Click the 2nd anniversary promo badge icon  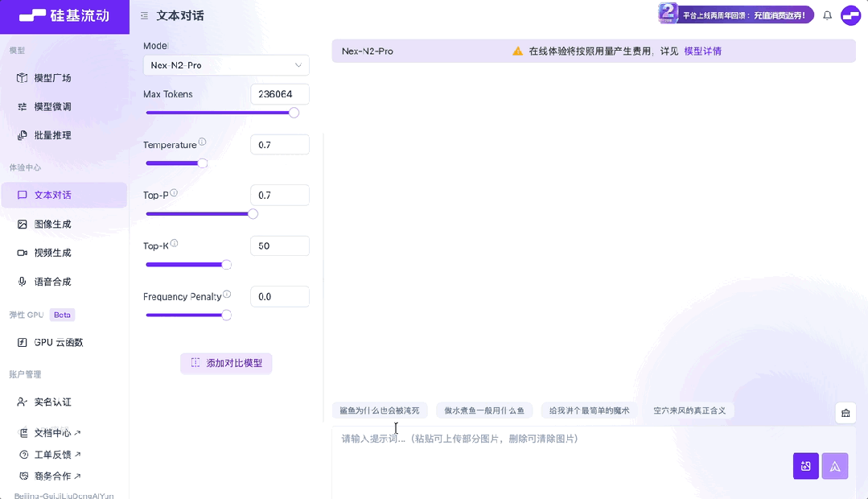point(668,13)
